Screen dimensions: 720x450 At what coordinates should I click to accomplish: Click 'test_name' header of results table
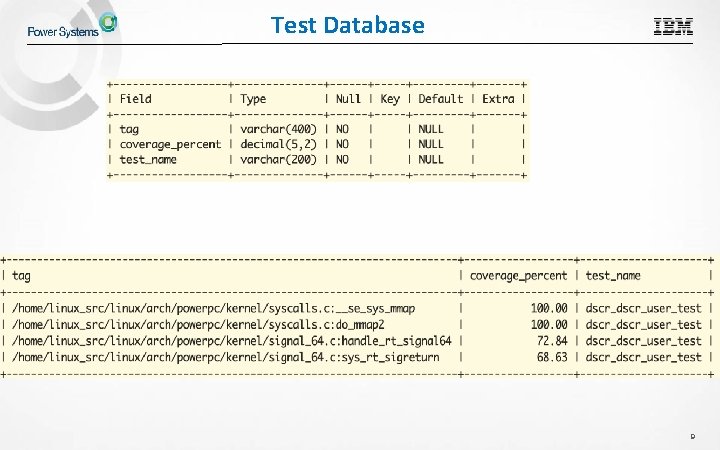pos(613,276)
